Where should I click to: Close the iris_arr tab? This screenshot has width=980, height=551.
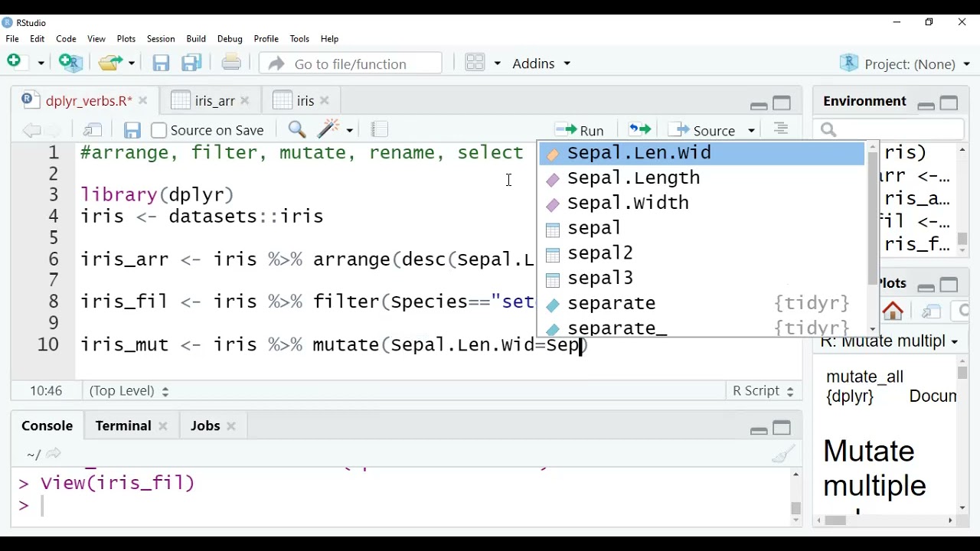coord(245,100)
